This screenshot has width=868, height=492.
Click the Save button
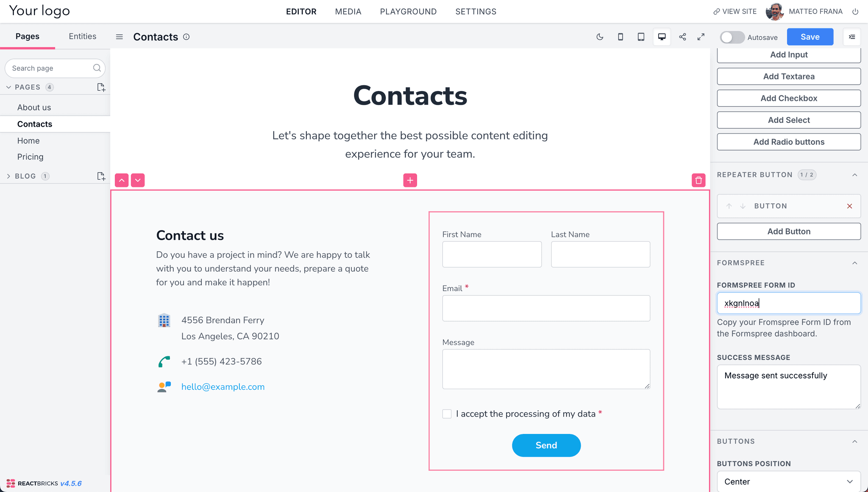[x=810, y=36]
